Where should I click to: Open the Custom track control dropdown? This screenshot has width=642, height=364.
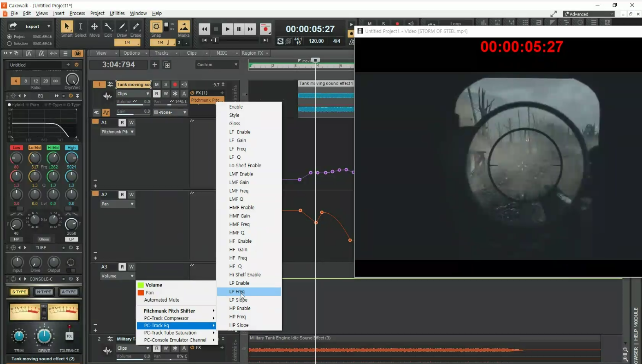click(x=217, y=64)
